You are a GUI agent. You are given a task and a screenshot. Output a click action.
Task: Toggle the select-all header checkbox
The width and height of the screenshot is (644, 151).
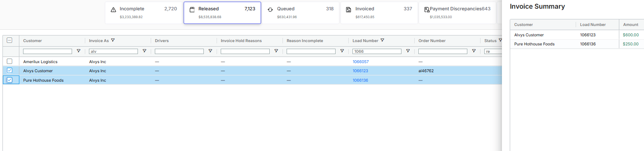[9, 40]
